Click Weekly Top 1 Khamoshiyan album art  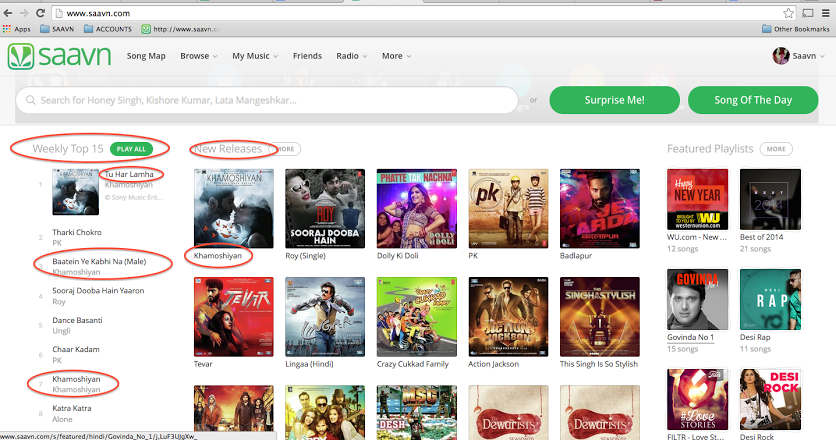tap(76, 192)
